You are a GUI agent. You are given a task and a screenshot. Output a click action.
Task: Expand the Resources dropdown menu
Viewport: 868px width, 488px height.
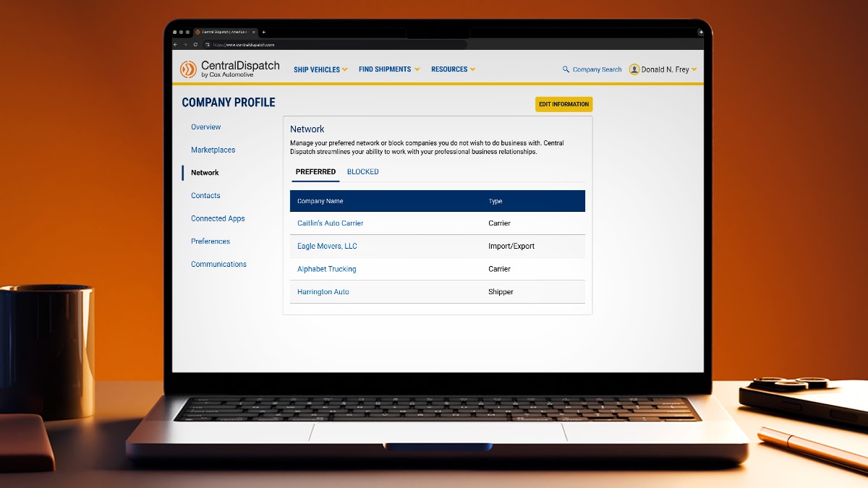(x=453, y=69)
